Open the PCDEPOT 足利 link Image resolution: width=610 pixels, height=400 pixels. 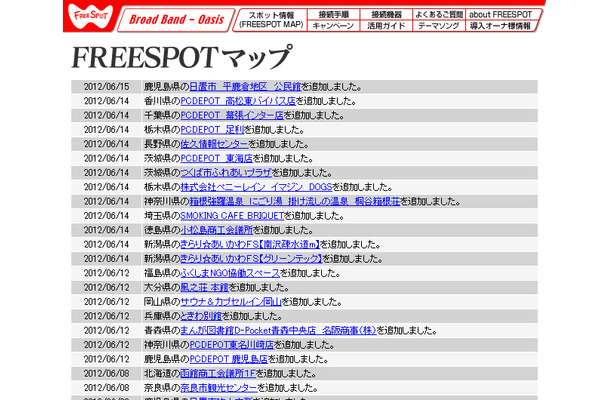click(212, 130)
